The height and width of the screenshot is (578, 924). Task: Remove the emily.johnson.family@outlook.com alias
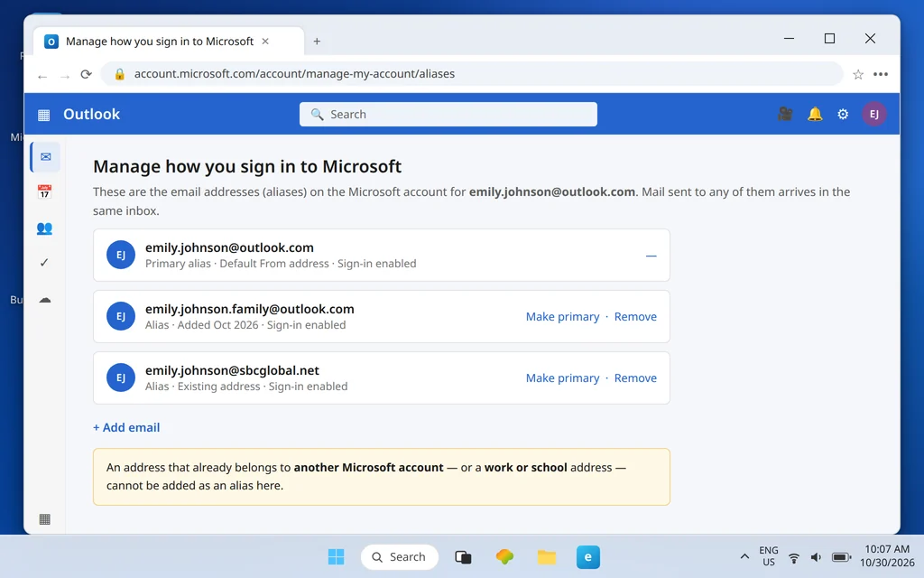635,317
